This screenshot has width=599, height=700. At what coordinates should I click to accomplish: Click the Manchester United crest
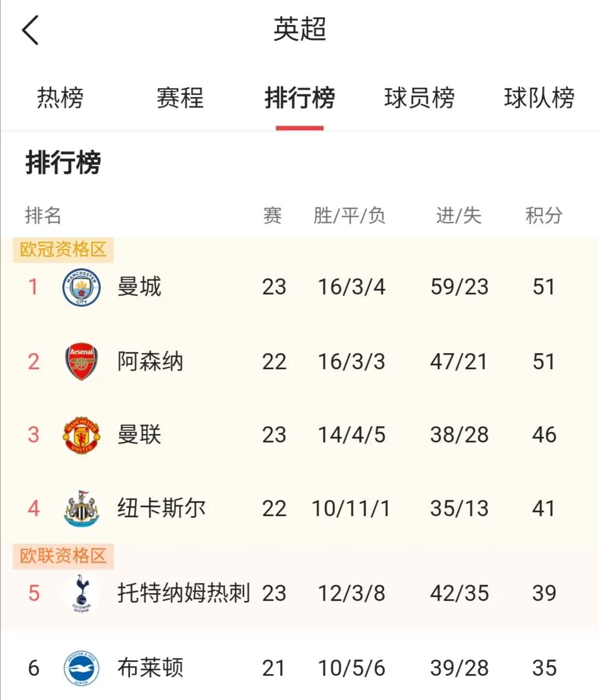click(x=81, y=435)
